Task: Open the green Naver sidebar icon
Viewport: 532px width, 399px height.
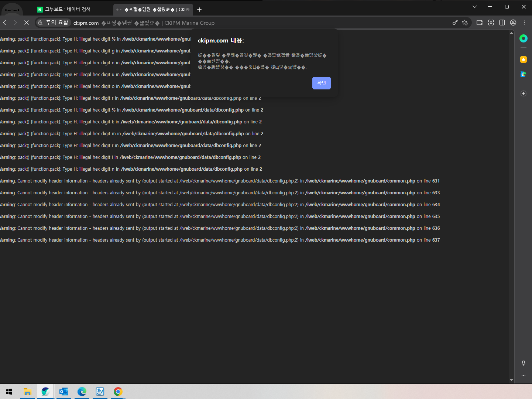Action: (x=523, y=38)
